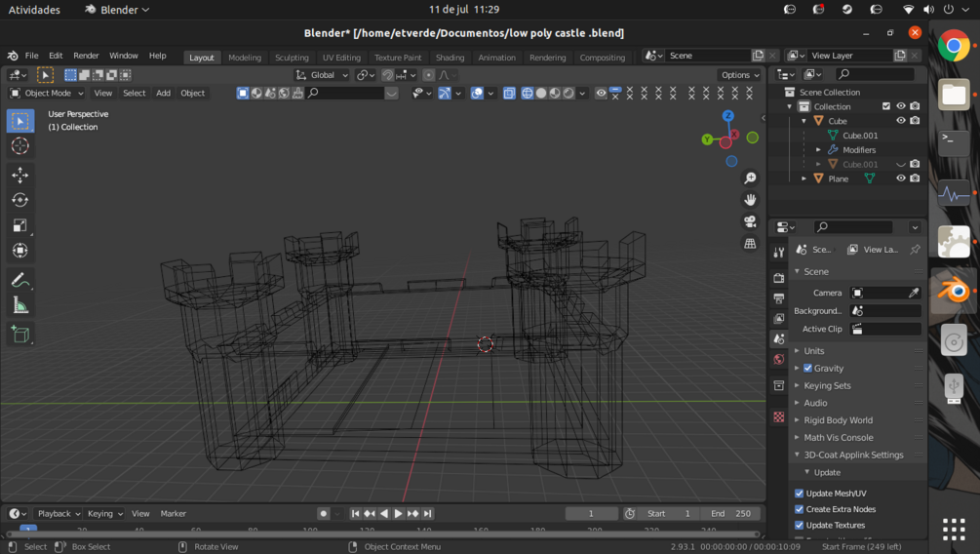Open the Output properties tab
This screenshot has width=980, height=554.
pyautogui.click(x=779, y=298)
